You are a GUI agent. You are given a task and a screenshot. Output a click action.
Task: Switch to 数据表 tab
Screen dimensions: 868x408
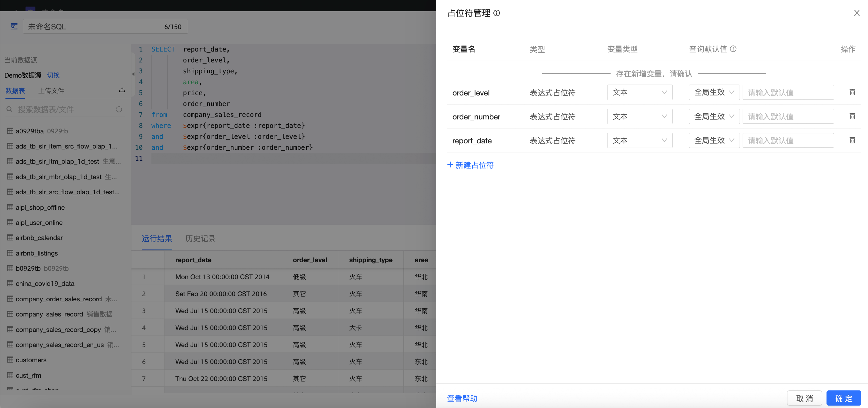click(x=15, y=91)
